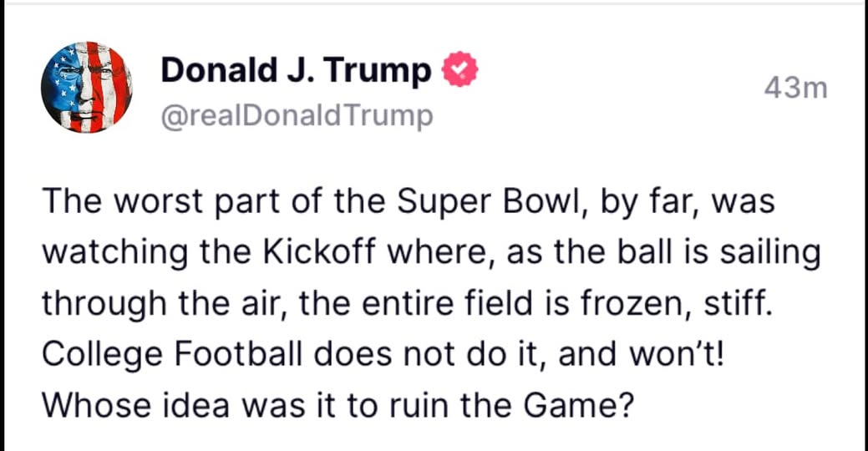Click the phrase "The worst part"

coord(134,201)
